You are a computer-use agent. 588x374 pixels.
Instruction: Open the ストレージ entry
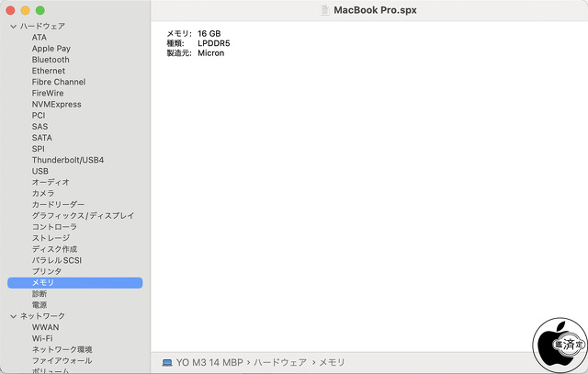[51, 238]
